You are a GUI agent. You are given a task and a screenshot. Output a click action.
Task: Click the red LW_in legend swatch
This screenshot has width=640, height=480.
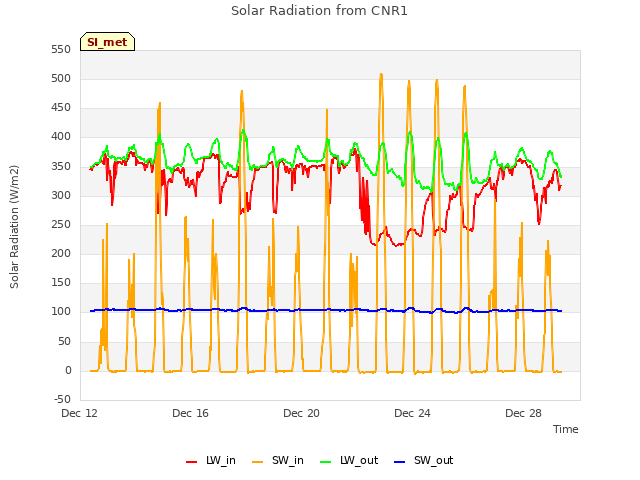click(x=191, y=462)
